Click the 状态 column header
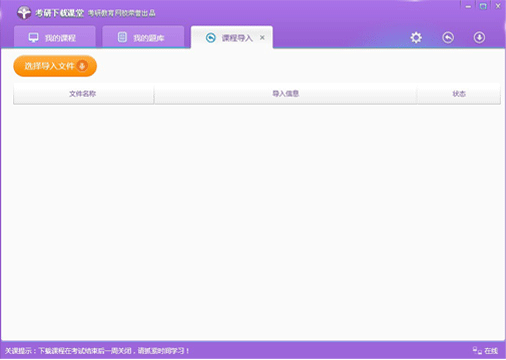Screen dimensions: 506x360 pos(459,94)
